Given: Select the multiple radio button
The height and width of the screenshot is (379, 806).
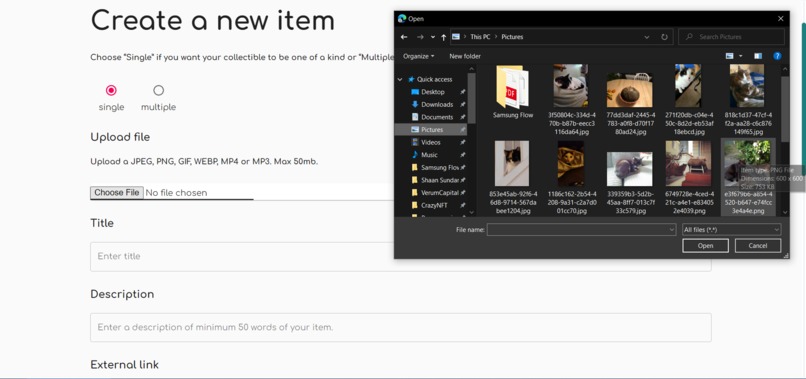Looking at the screenshot, I should [158, 91].
